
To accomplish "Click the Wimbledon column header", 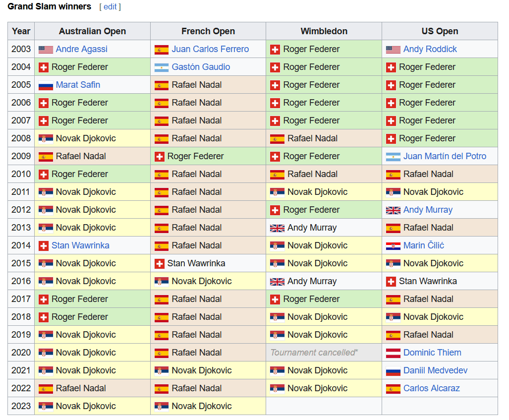I will 324,31.
